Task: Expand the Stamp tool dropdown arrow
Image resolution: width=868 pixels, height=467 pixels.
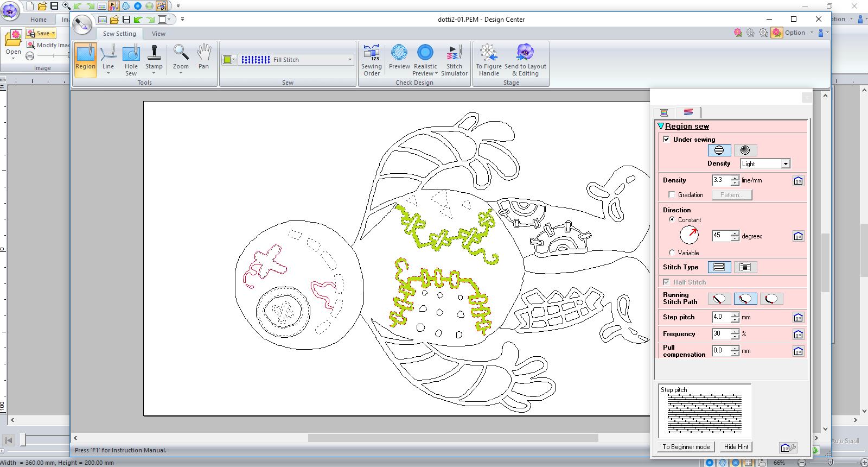Action: point(154,73)
